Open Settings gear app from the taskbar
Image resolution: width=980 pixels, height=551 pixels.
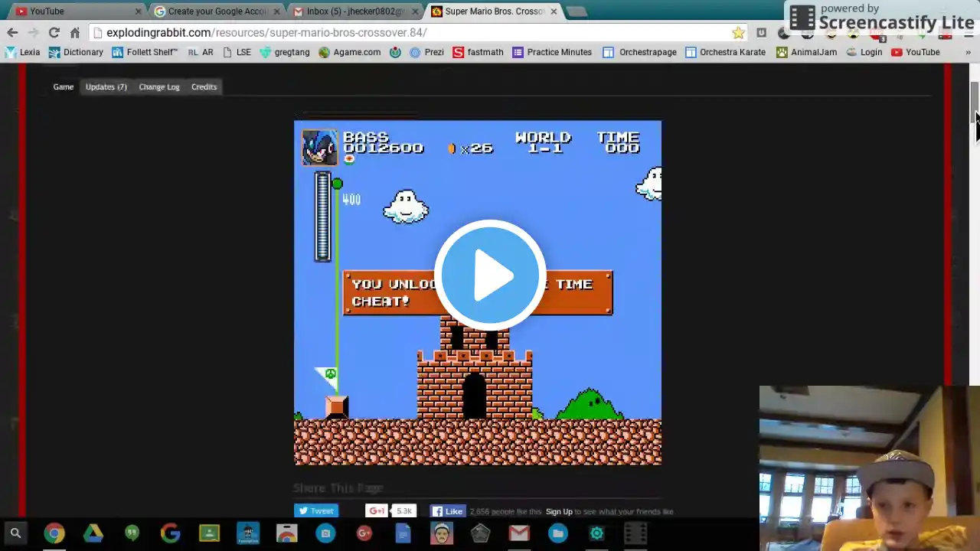(x=597, y=533)
